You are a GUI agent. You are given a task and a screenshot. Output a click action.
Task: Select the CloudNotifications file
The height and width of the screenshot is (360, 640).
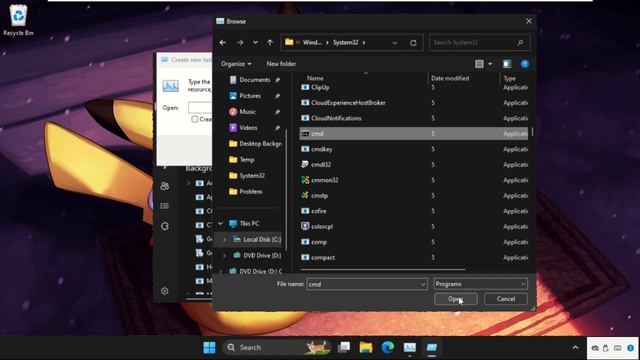336,118
